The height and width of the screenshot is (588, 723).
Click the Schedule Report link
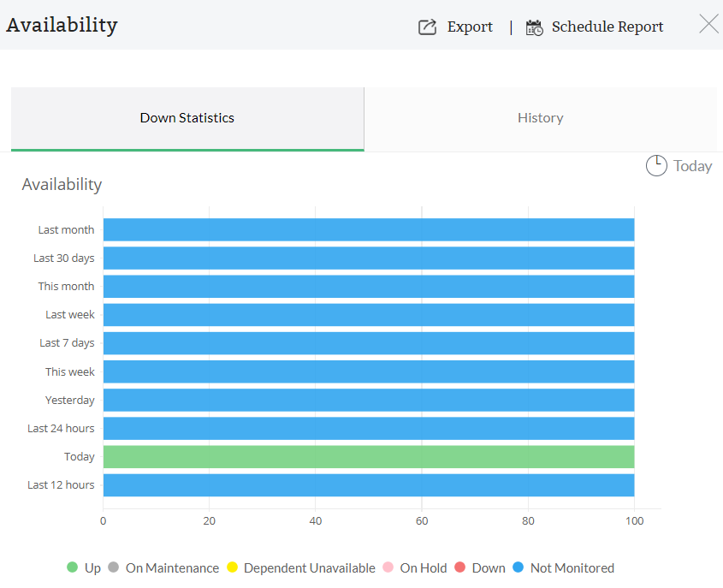coord(607,27)
